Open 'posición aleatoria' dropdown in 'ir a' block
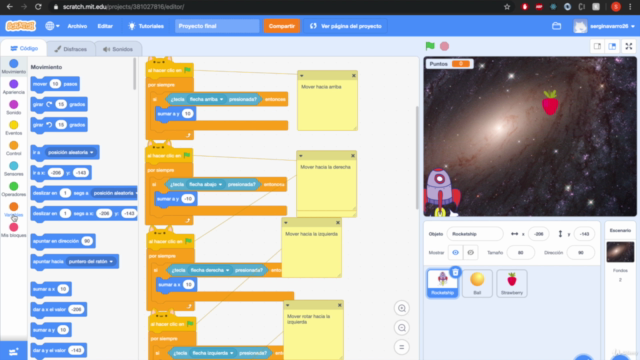 (71, 152)
